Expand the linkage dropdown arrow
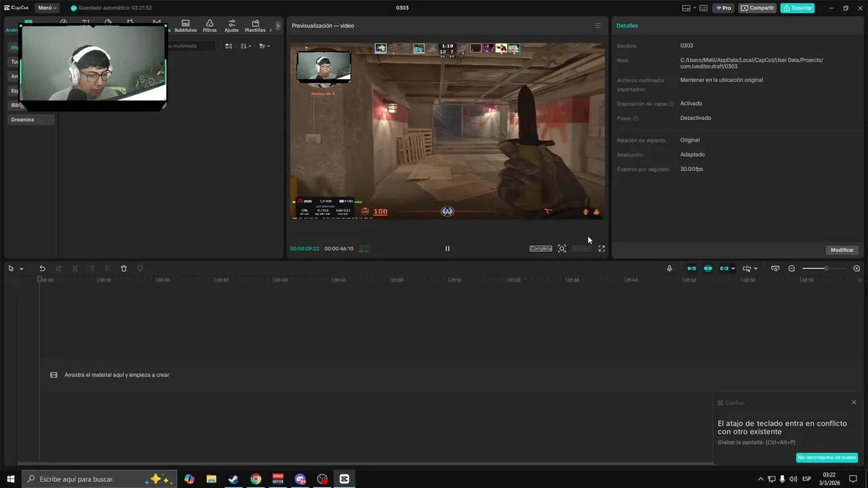 (x=733, y=268)
